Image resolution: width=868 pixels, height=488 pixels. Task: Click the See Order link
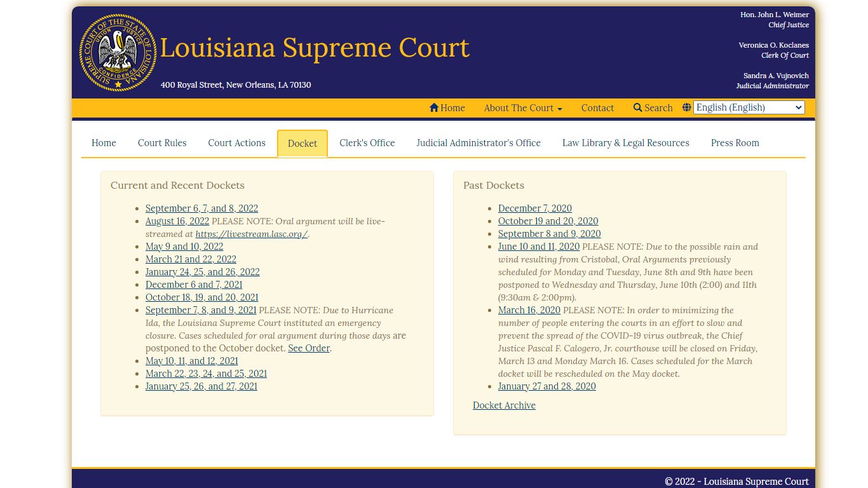[309, 348]
